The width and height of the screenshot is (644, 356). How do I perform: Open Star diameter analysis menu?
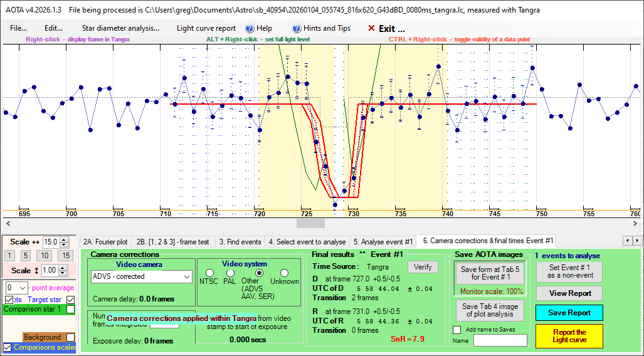click(x=120, y=28)
